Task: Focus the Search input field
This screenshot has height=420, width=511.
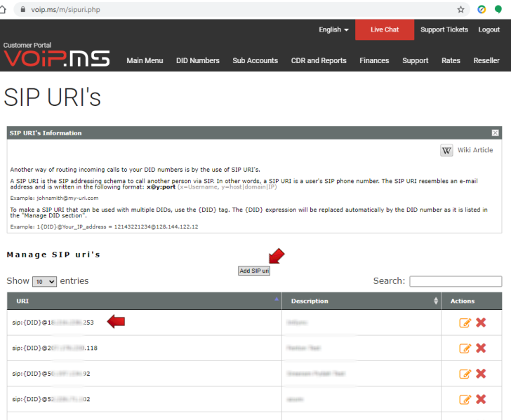Action: pyautogui.click(x=456, y=281)
